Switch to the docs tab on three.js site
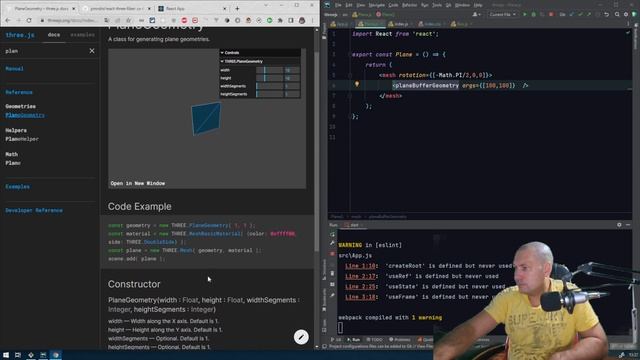This screenshot has width=640, height=360. 54,35
